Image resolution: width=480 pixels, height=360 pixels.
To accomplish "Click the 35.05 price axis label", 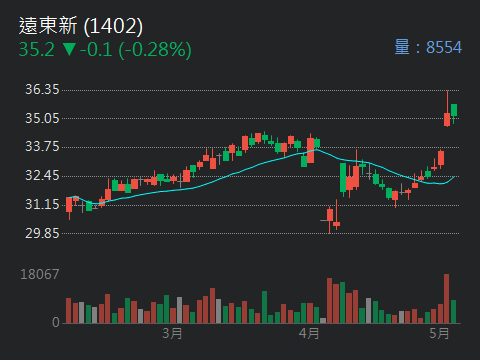I will tap(42, 118).
